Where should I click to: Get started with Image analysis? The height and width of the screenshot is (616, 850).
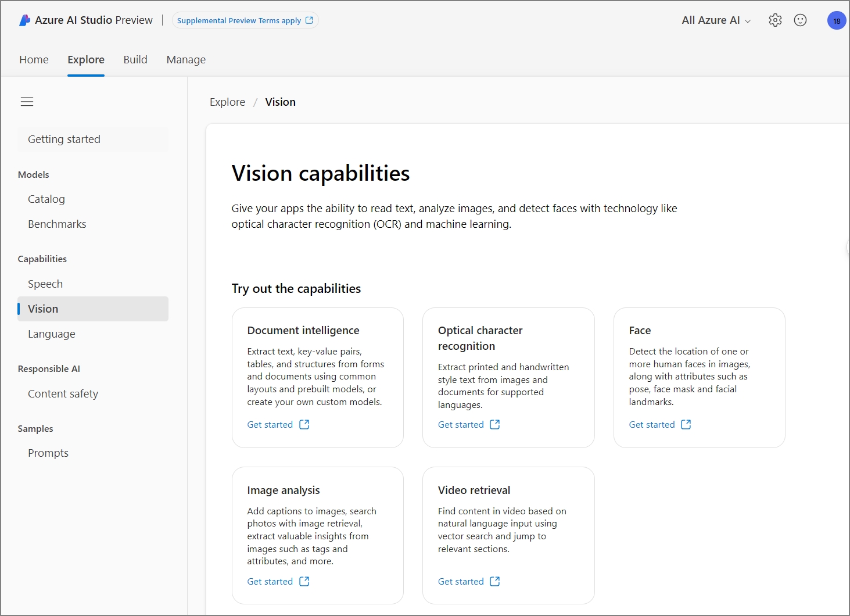click(x=270, y=582)
